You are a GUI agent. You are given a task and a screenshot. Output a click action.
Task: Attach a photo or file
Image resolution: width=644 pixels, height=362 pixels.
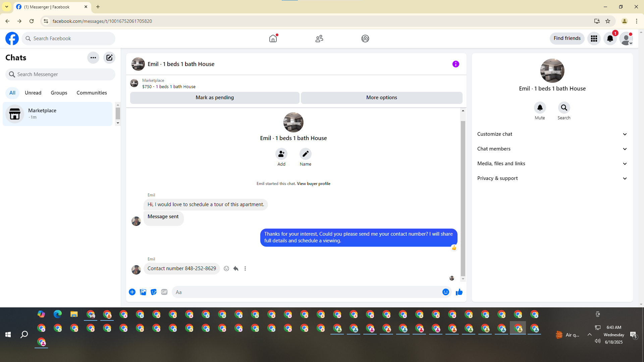tap(143, 292)
